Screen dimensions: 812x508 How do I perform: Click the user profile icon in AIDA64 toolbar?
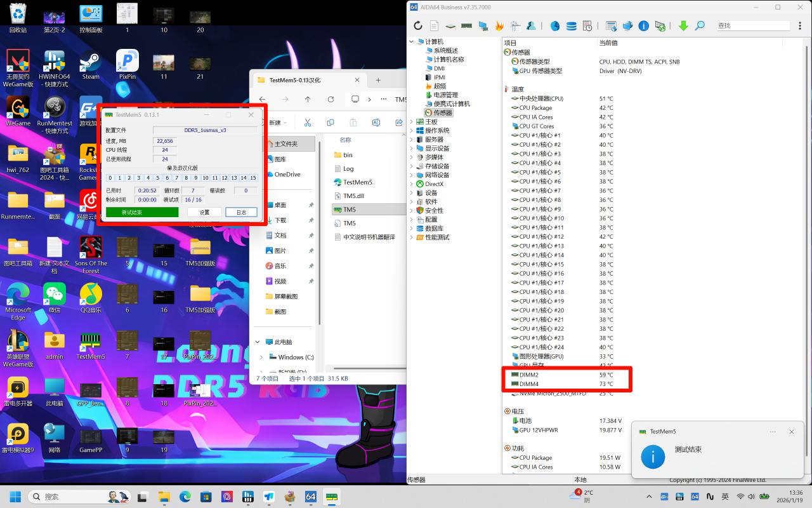(x=532, y=26)
